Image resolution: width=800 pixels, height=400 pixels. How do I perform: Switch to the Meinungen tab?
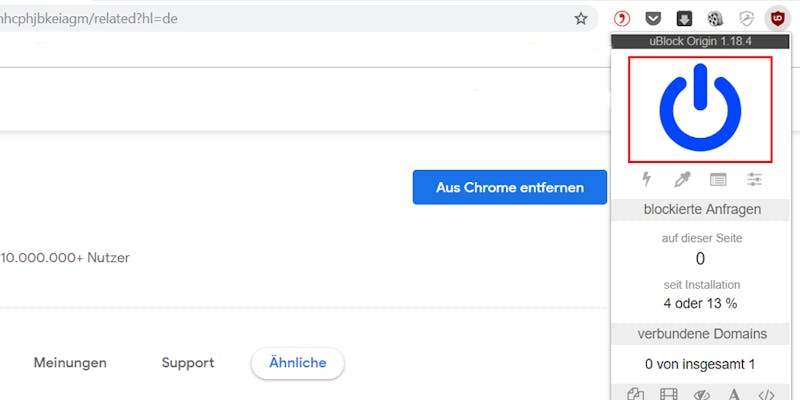click(x=70, y=363)
